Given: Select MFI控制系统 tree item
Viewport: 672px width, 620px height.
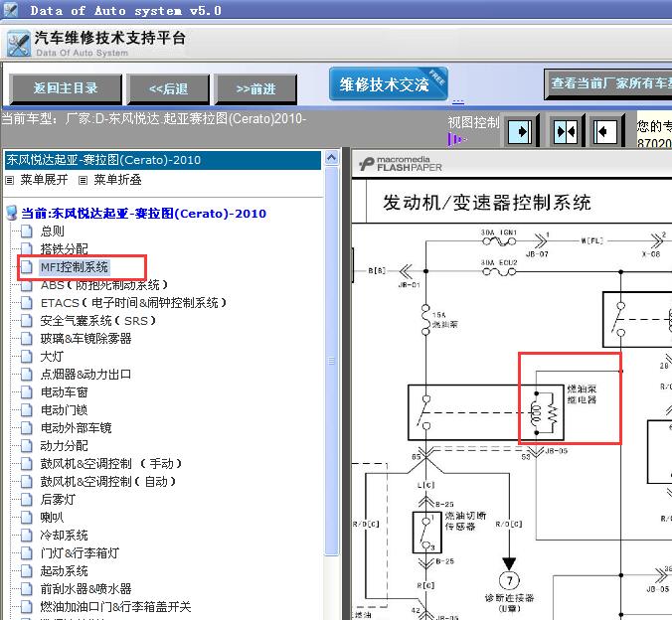Looking at the screenshot, I should click(x=75, y=267).
